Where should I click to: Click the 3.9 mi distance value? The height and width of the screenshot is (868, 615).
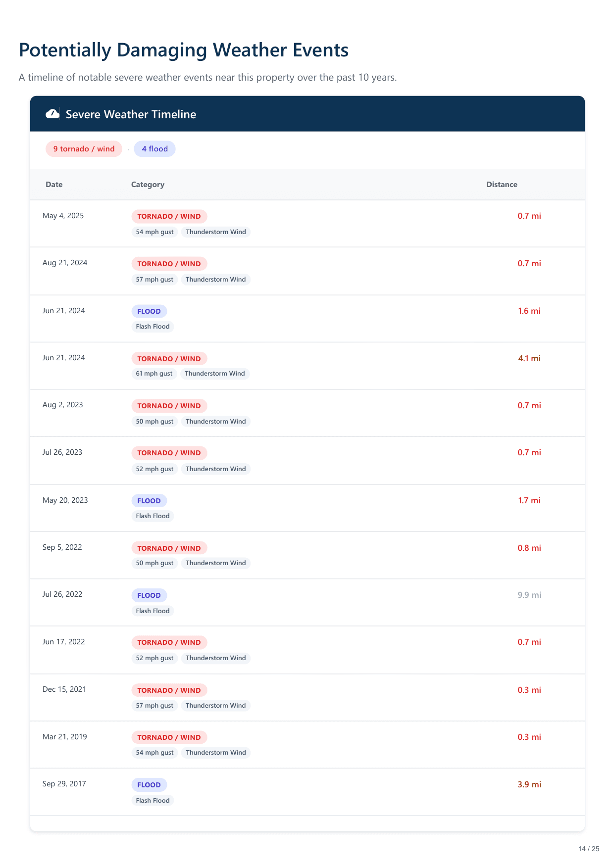529,784
